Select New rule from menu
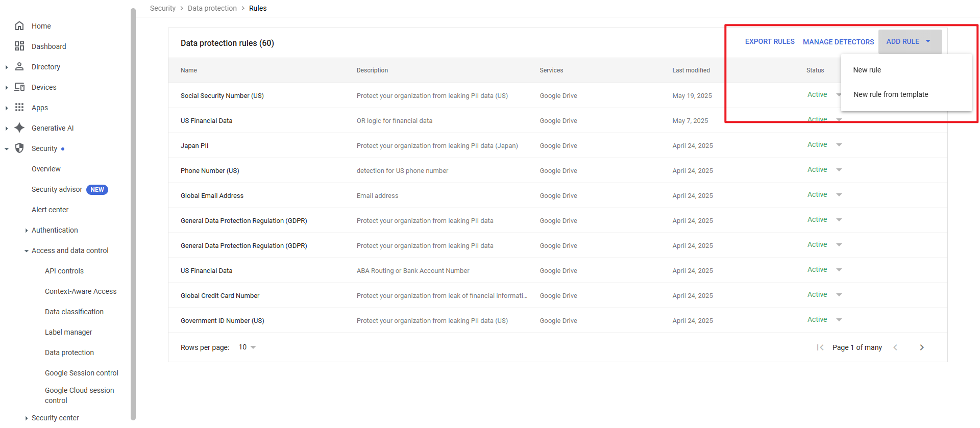980x428 pixels. tap(867, 70)
